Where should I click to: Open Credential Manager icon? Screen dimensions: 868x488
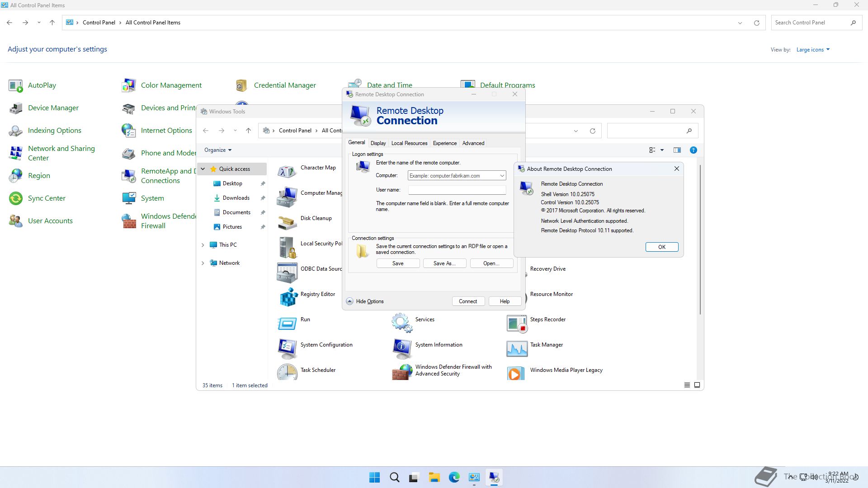(241, 85)
